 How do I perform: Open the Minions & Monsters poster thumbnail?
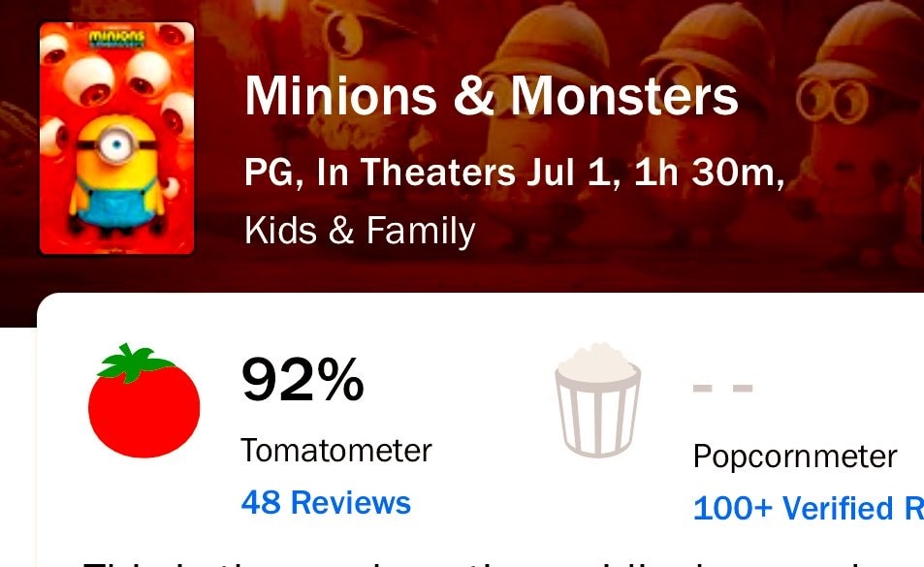[x=116, y=139]
